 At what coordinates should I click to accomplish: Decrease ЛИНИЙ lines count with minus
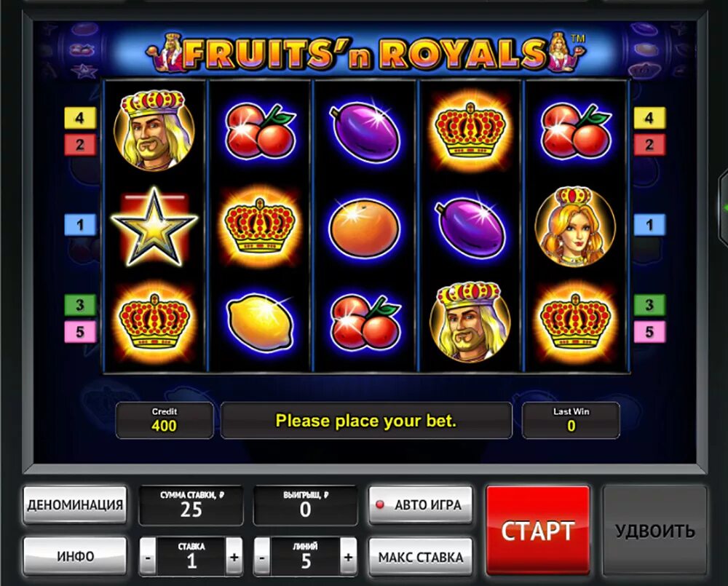click(x=262, y=557)
